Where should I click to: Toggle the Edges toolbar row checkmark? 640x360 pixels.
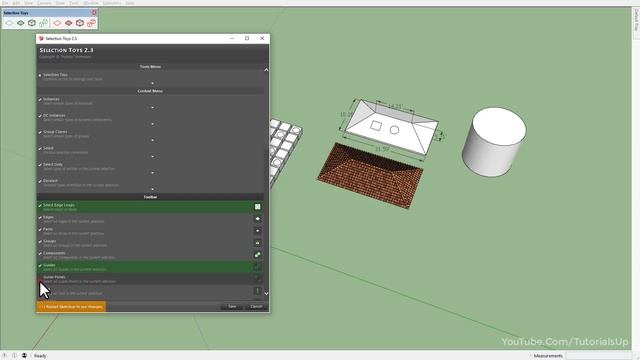[40, 218]
